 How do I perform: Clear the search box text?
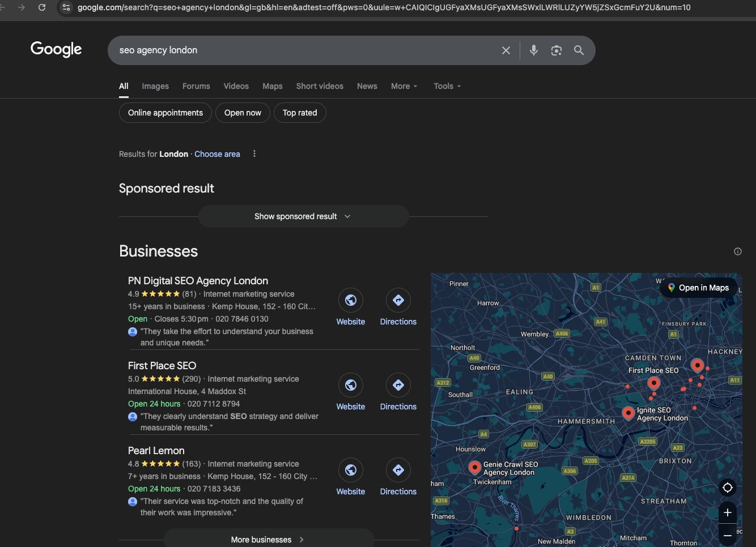point(506,50)
